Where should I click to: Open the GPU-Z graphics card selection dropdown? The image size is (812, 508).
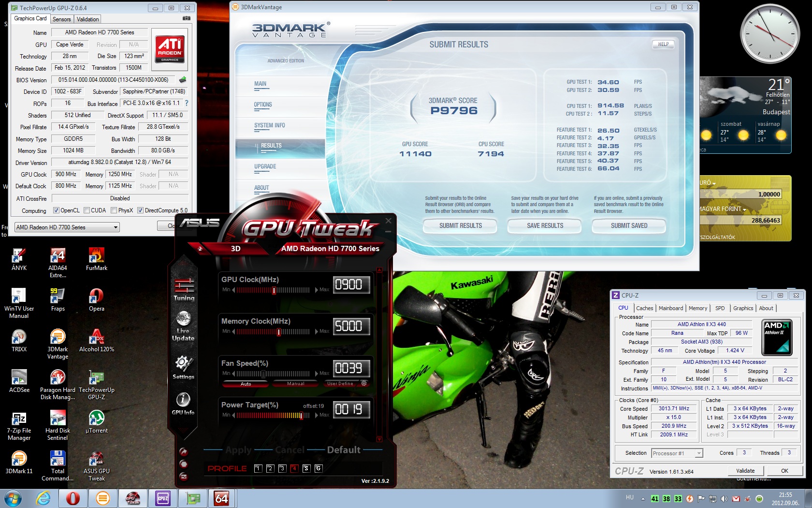[67, 227]
